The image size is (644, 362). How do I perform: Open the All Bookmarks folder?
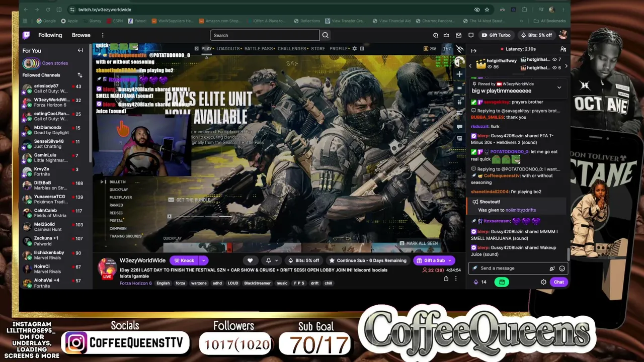550,21
